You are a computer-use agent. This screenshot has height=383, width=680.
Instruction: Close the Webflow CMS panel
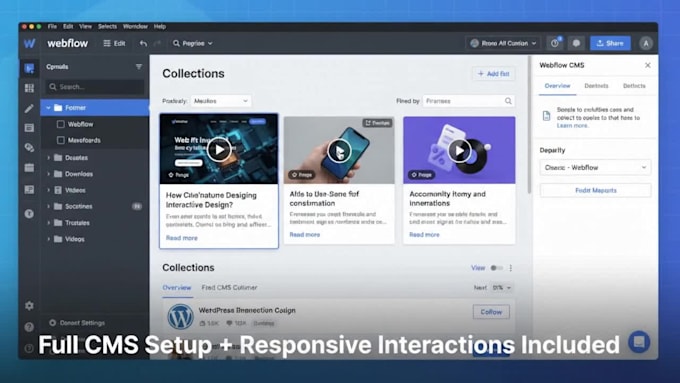click(x=647, y=65)
